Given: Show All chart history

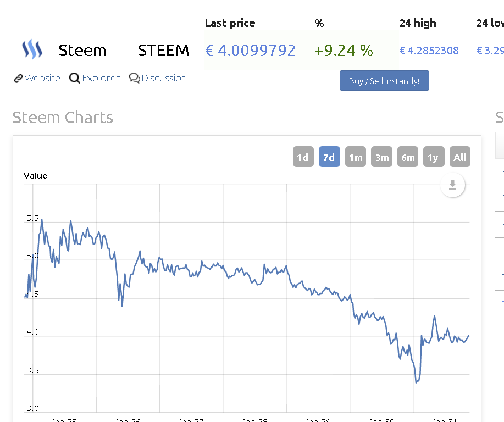Looking at the screenshot, I should click(459, 157).
